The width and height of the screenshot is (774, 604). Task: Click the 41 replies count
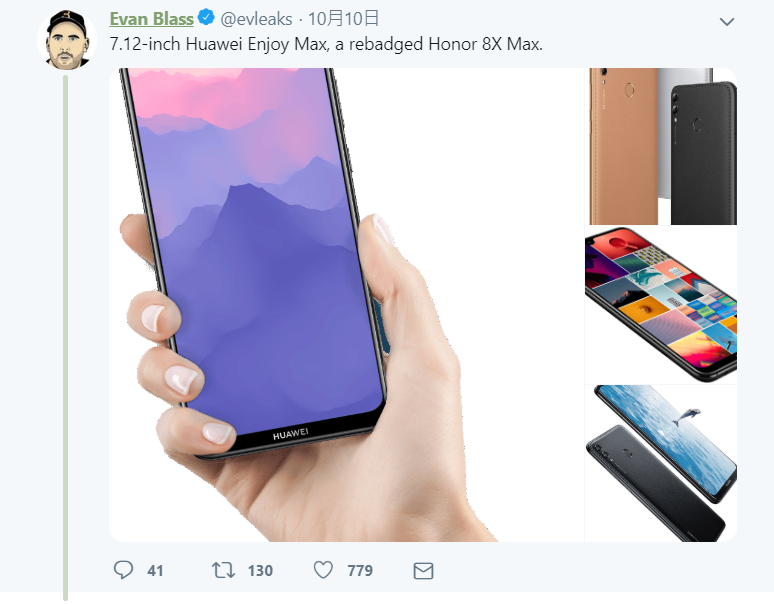[x=155, y=570]
